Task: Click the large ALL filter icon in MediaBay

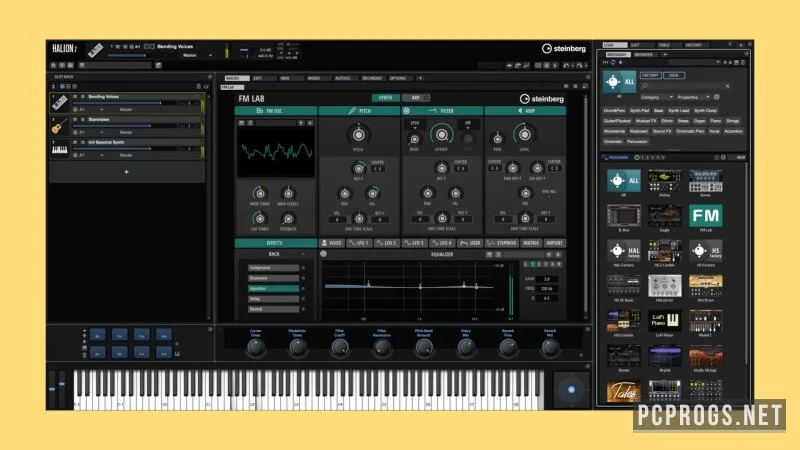Action: (x=619, y=82)
